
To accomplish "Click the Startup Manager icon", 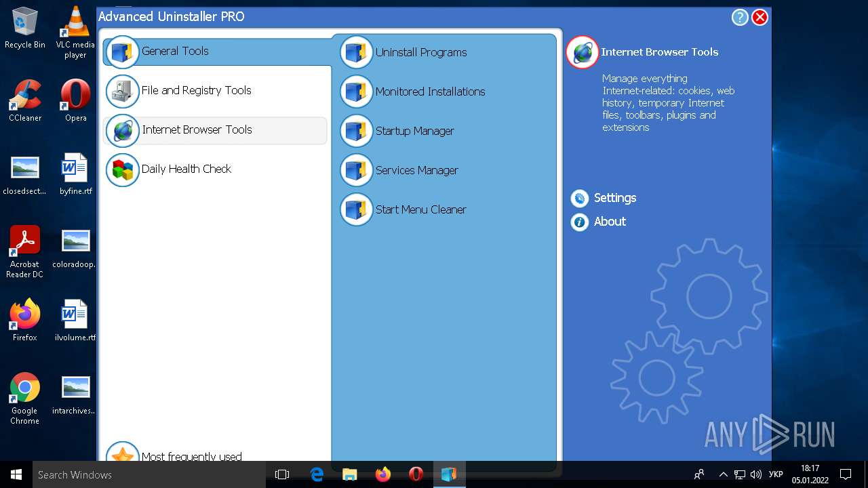I will 356,131.
